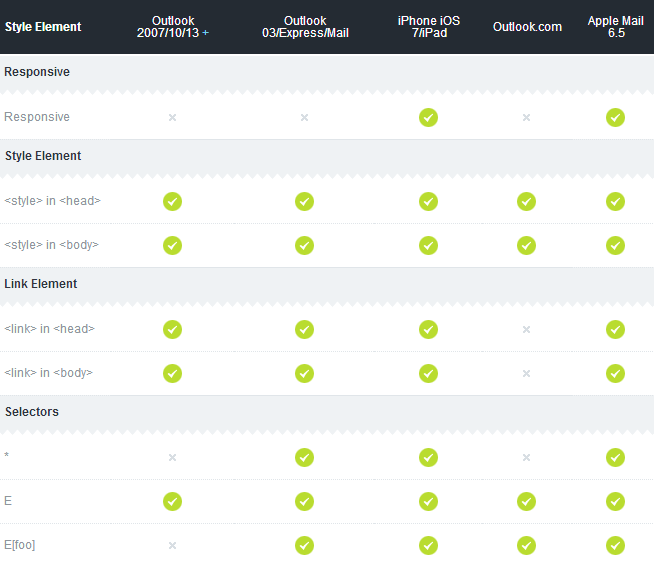The width and height of the screenshot is (654, 564).
Task: Select the Outlook.com column header
Action: click(527, 27)
